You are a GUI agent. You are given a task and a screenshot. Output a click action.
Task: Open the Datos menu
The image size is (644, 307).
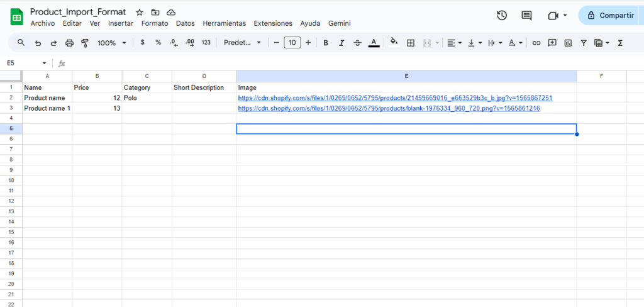coord(185,23)
